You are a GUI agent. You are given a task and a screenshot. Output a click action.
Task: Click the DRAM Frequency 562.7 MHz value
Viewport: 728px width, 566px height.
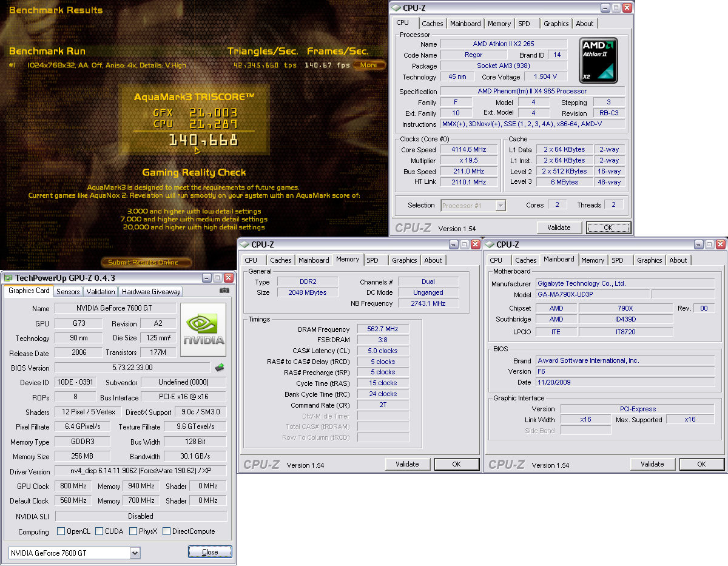coord(382,329)
